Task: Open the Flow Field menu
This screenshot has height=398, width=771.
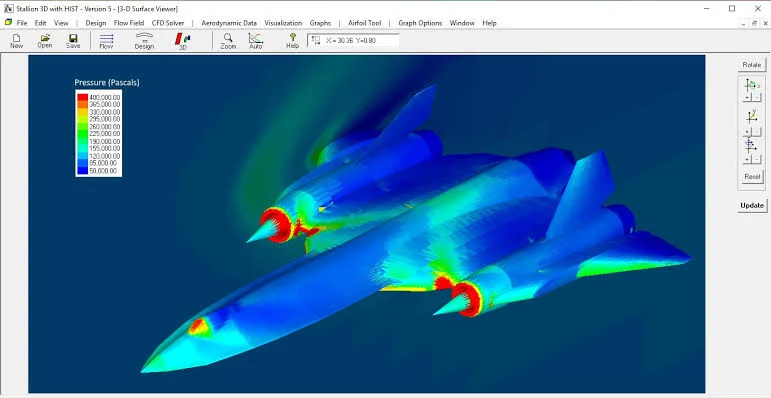Action: coord(129,23)
